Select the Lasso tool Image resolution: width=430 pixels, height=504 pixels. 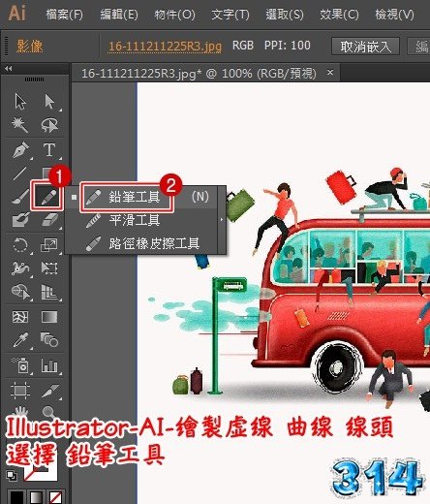point(49,125)
